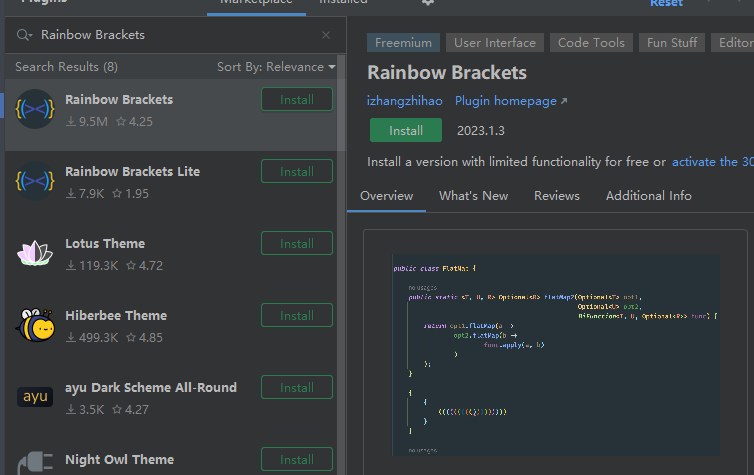Install Hiberbee Theme plugin
Screen dimensions: 754x475
tap(297, 316)
